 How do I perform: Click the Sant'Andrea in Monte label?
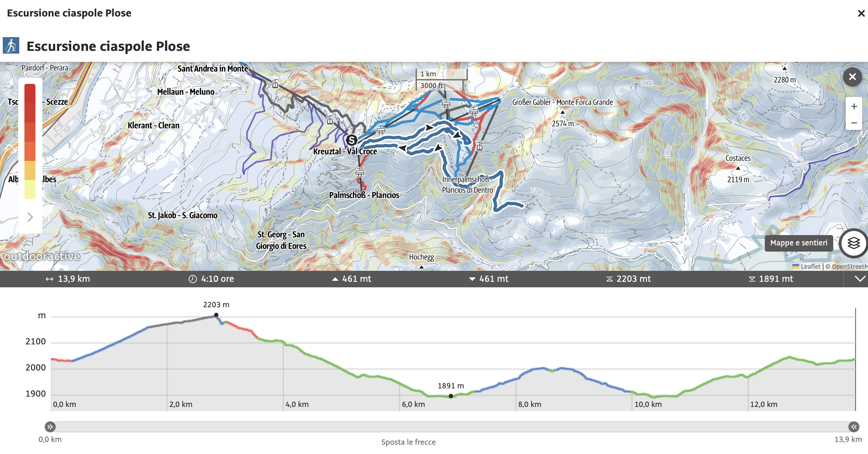[213, 69]
